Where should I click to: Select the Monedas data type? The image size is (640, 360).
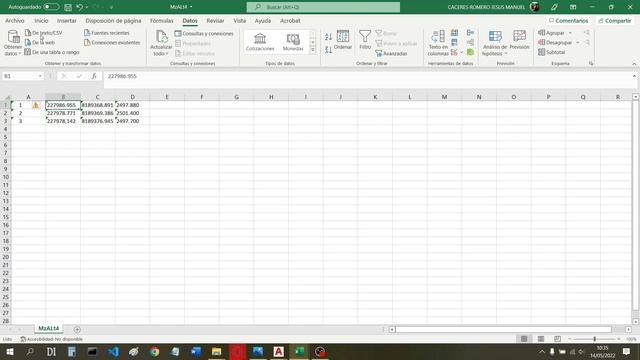click(293, 42)
